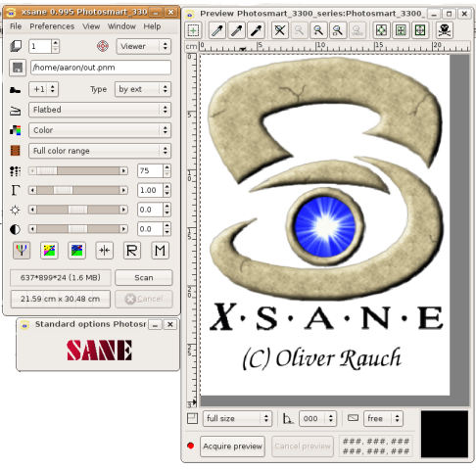
Task: Click the target icon beside Viewer
Action: pyautogui.click(x=103, y=46)
